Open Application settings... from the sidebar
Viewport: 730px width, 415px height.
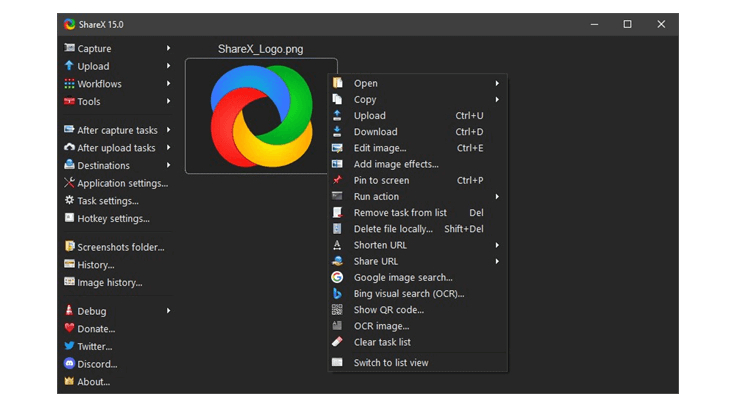(118, 183)
